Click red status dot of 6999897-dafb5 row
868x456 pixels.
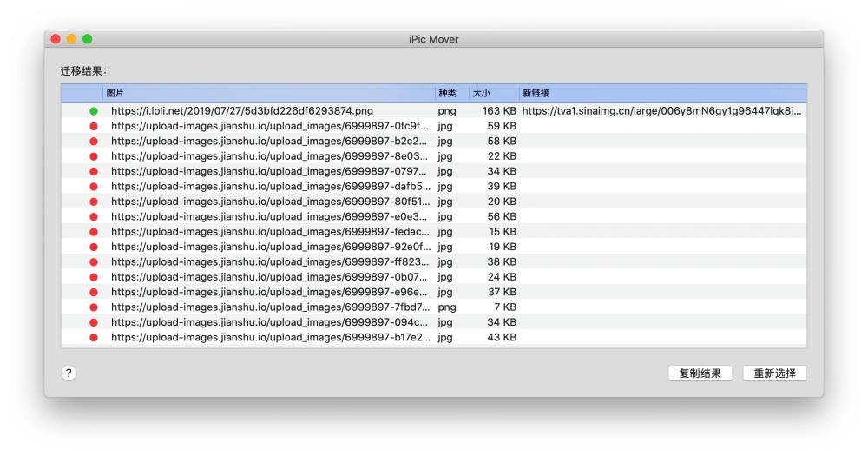tap(94, 187)
